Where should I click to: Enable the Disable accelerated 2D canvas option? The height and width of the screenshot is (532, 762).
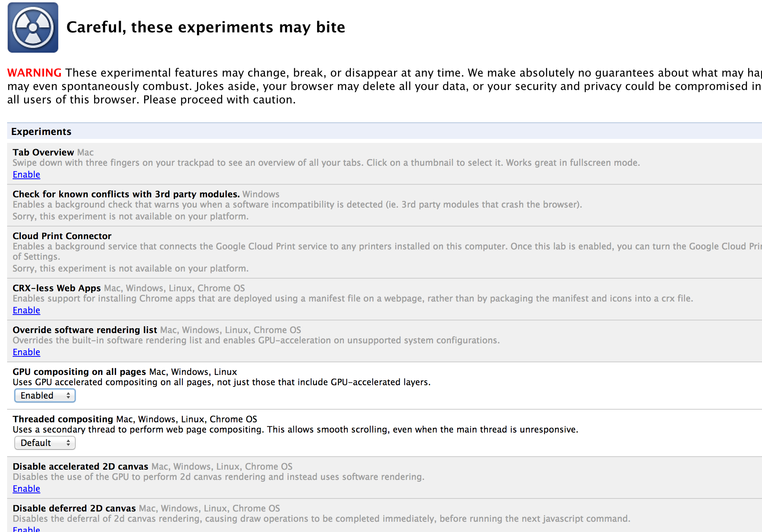click(26, 489)
